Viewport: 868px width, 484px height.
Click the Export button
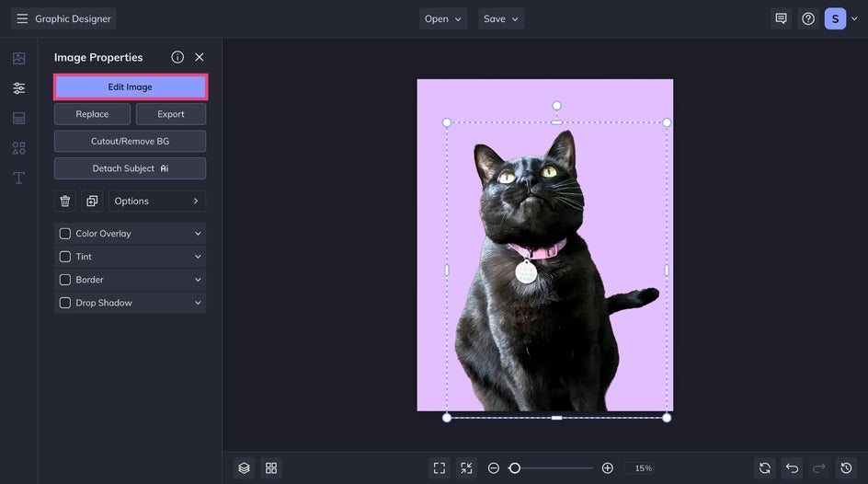click(x=170, y=114)
